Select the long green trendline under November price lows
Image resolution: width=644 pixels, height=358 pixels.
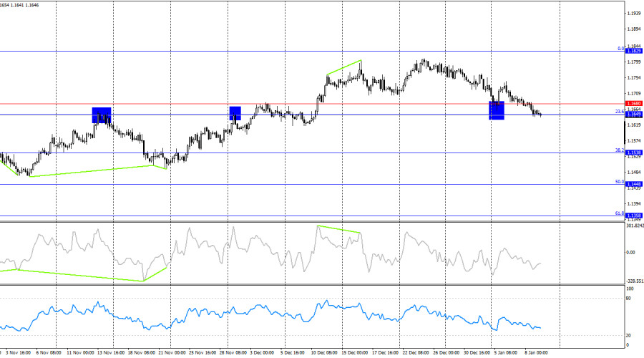(91, 171)
